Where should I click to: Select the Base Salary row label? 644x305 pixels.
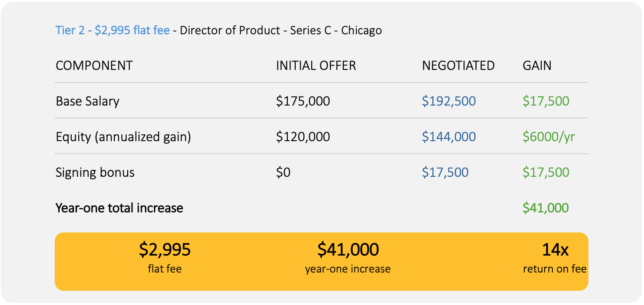tap(88, 101)
